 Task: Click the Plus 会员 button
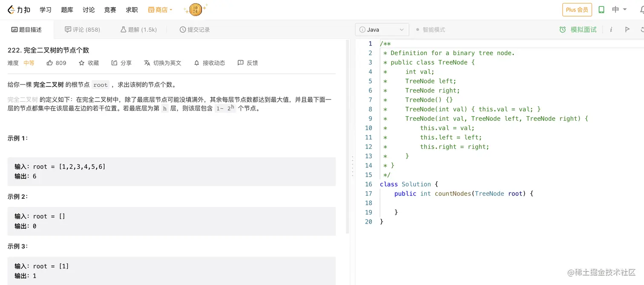click(x=577, y=9)
